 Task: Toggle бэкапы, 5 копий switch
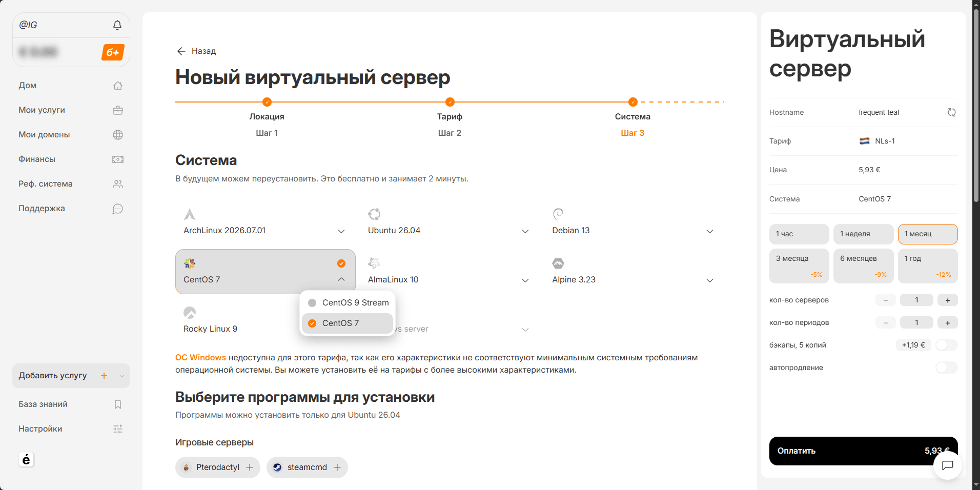pyautogui.click(x=947, y=345)
